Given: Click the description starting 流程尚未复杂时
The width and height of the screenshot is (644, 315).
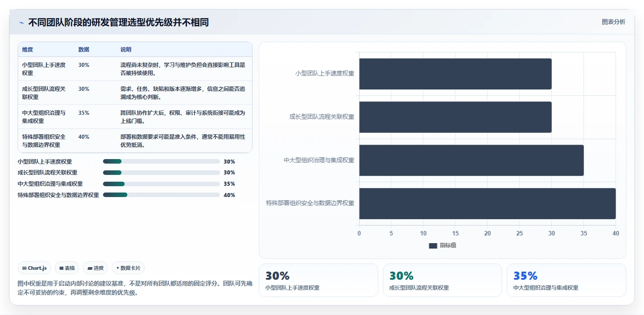Looking at the screenshot, I should coord(183,69).
